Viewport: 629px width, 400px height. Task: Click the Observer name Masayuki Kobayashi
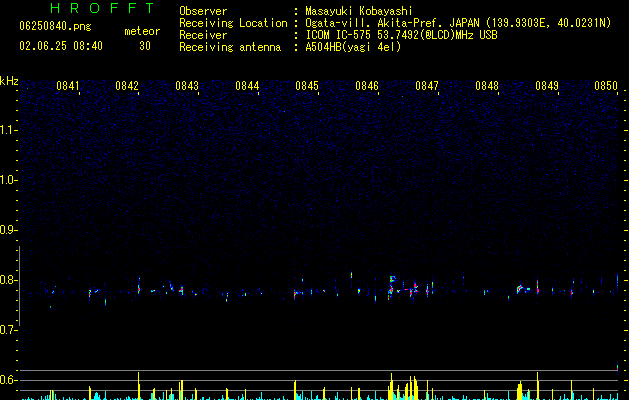[x=359, y=11]
